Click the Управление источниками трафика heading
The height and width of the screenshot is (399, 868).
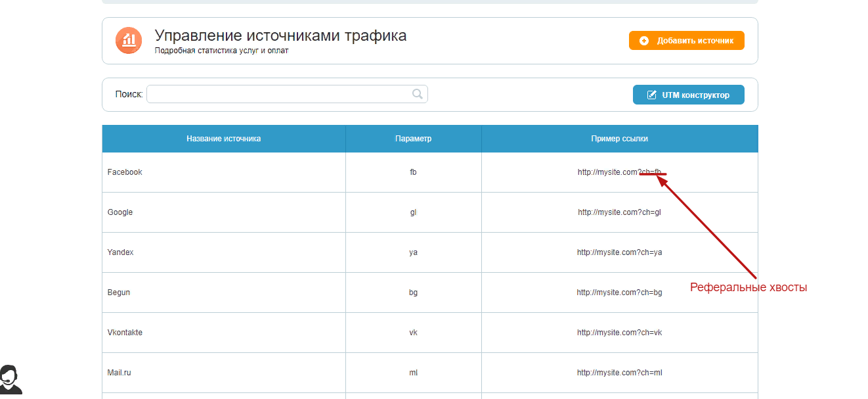(280, 35)
